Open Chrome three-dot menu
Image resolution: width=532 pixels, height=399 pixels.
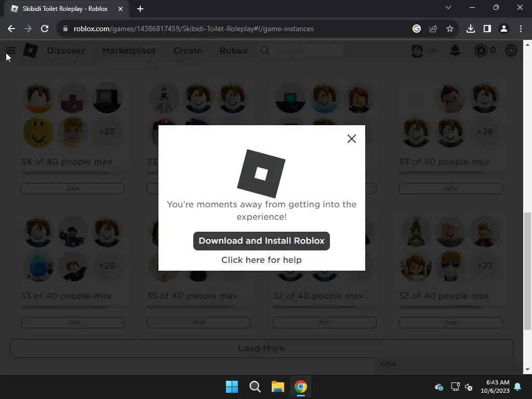[521, 29]
